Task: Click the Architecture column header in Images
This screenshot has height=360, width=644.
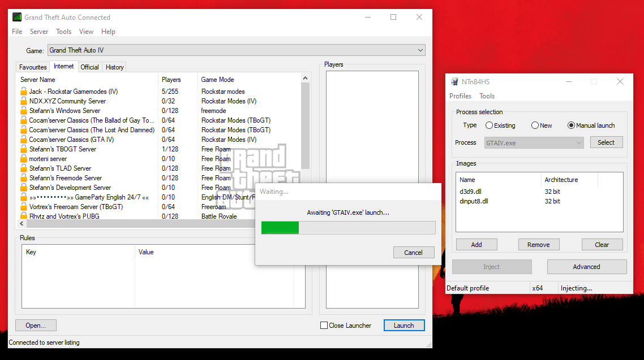Action: 569,180
